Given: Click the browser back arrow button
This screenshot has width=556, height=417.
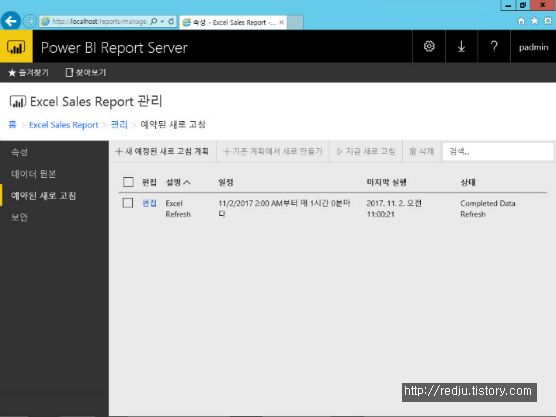Looking at the screenshot, I should point(11,21).
